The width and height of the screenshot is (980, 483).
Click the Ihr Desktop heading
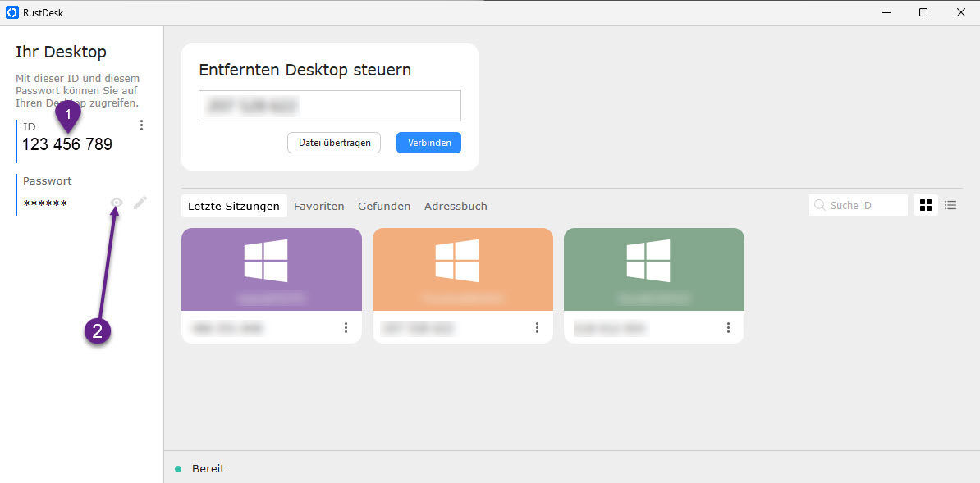tap(62, 52)
